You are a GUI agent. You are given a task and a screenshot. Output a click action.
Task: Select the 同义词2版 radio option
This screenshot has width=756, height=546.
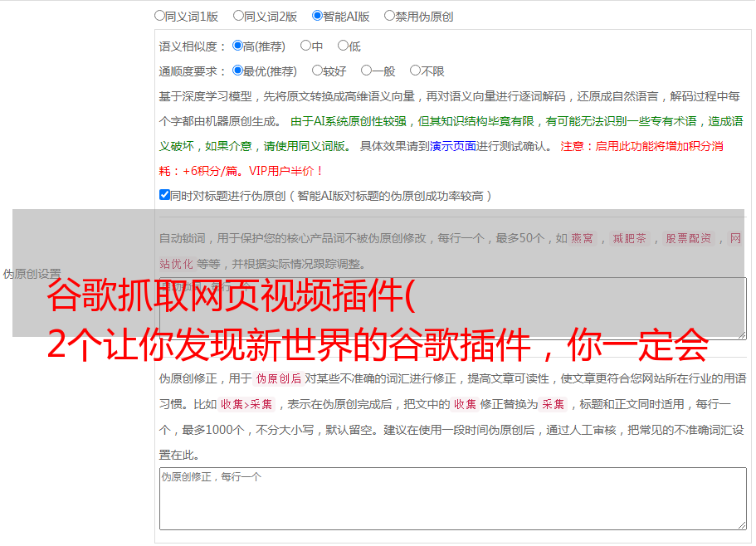tap(238, 16)
